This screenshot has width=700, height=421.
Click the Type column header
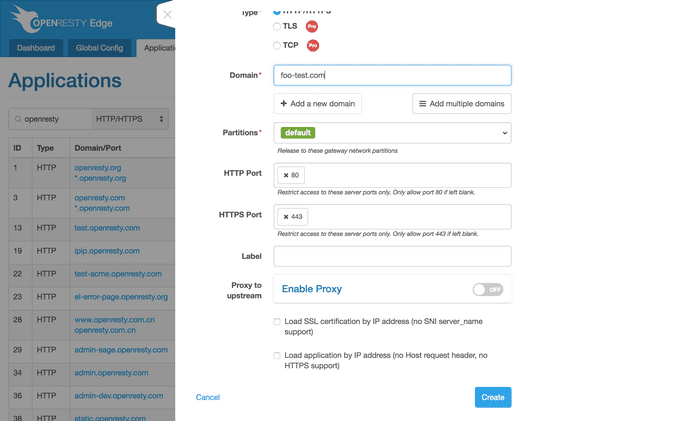click(x=45, y=148)
